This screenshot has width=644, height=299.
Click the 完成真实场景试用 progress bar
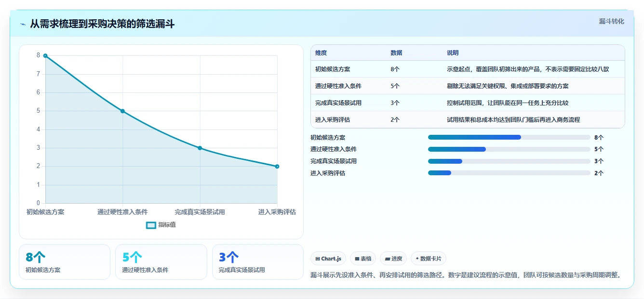click(x=509, y=161)
